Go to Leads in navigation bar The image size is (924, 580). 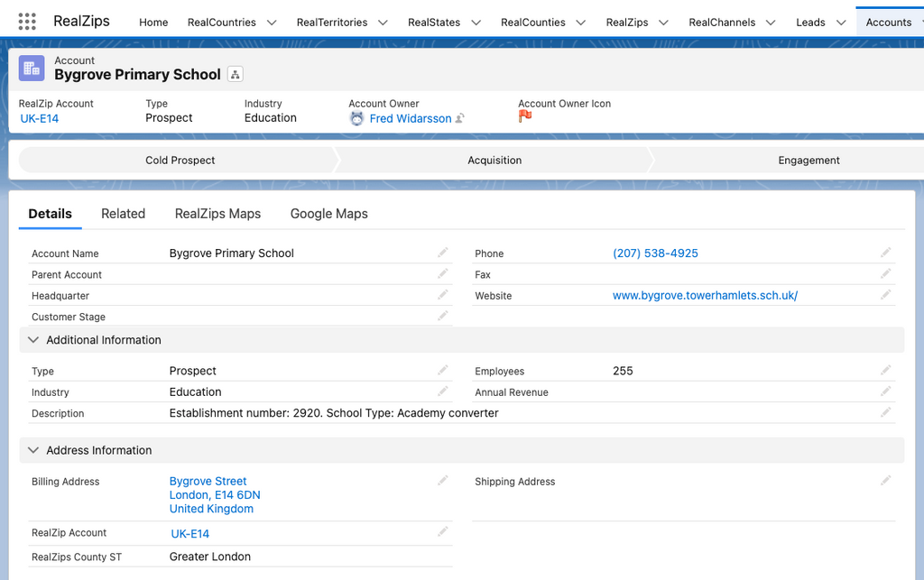(809, 23)
